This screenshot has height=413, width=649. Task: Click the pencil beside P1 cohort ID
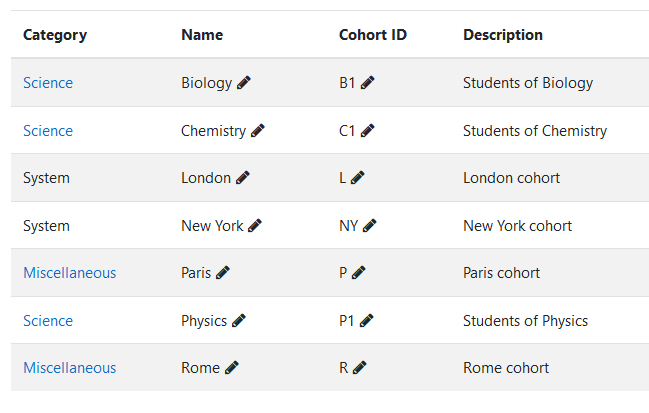pos(367,321)
